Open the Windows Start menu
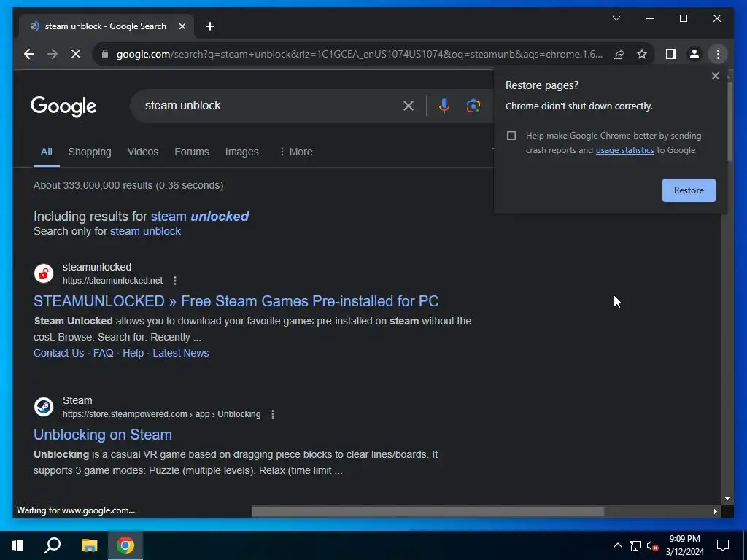Image resolution: width=747 pixels, height=560 pixels. tap(18, 545)
